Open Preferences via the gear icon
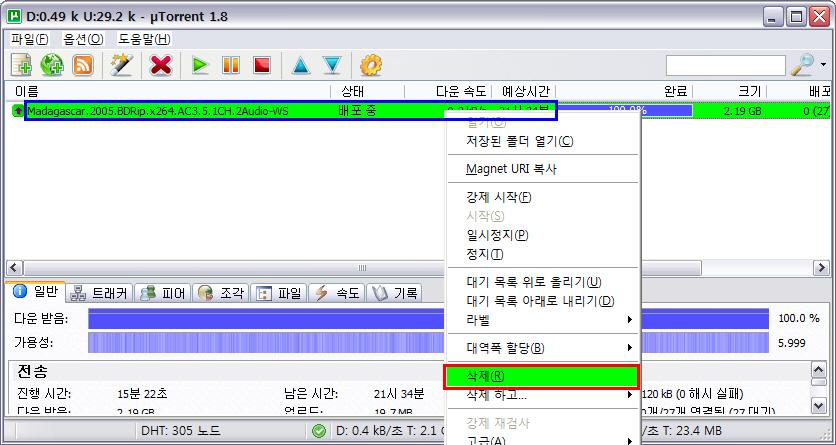Image resolution: width=836 pixels, height=445 pixels. pos(371,66)
